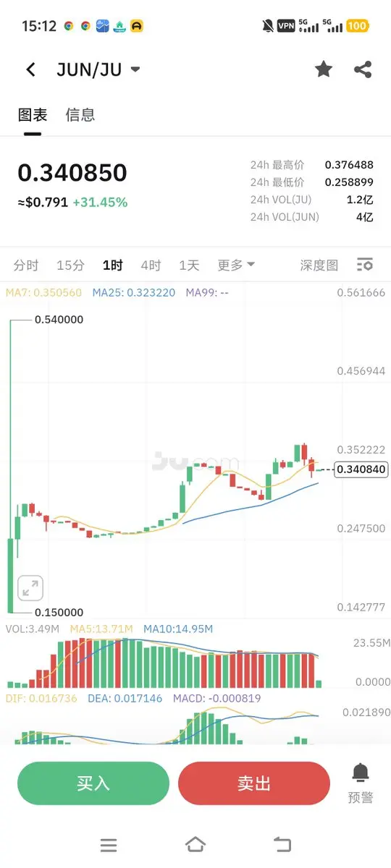Choose the 1天 interval
The width and height of the screenshot is (391, 868).
tap(189, 265)
